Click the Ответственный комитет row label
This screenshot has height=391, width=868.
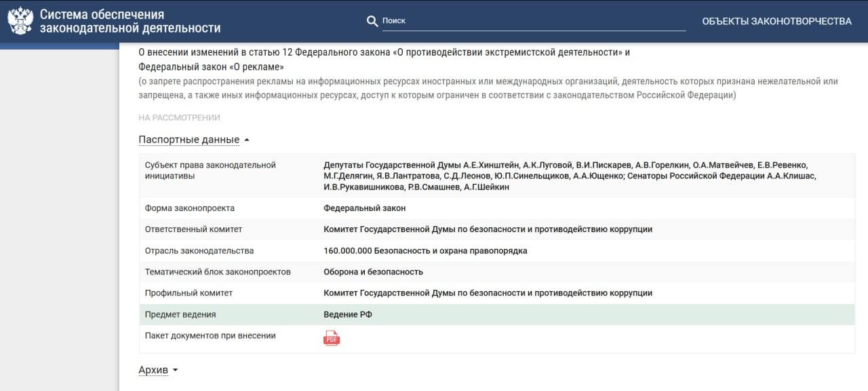coord(193,229)
